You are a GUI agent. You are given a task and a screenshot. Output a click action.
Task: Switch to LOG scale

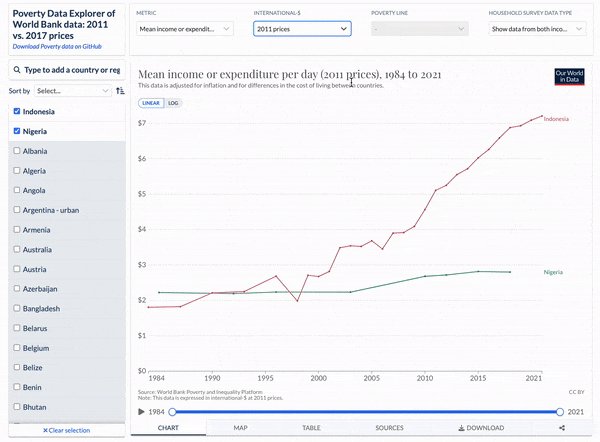(x=173, y=103)
